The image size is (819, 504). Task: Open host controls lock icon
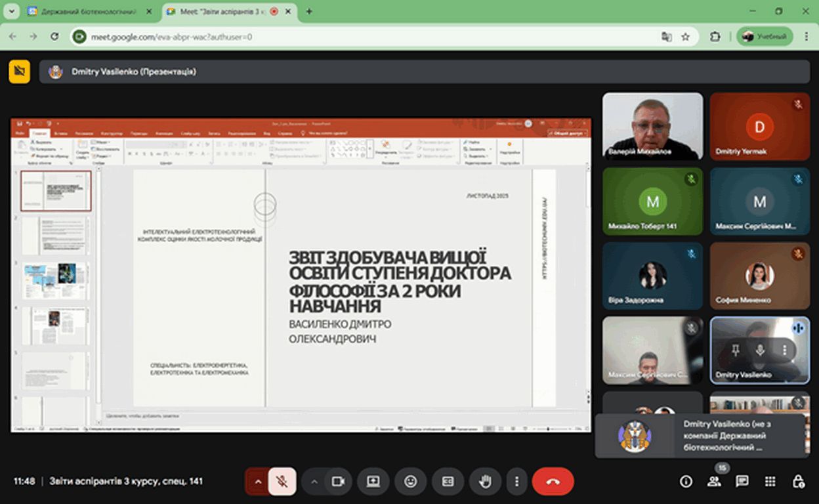point(799,482)
